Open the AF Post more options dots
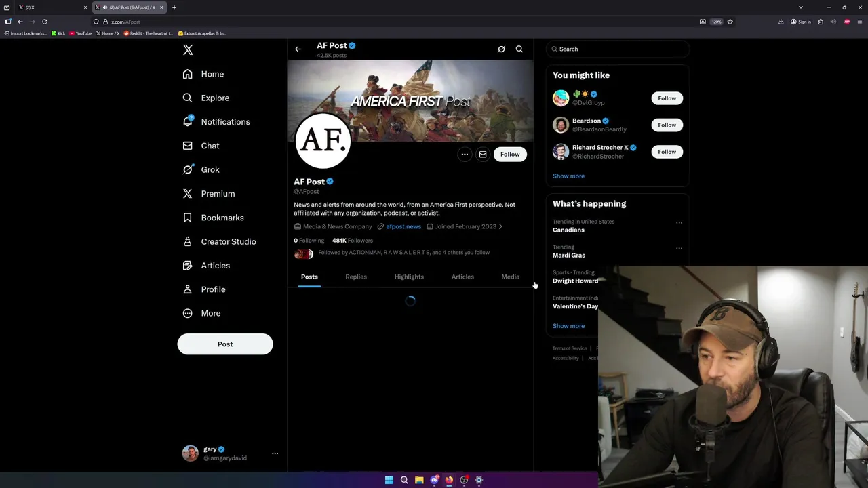Viewport: 868px width, 488px height. click(x=465, y=155)
